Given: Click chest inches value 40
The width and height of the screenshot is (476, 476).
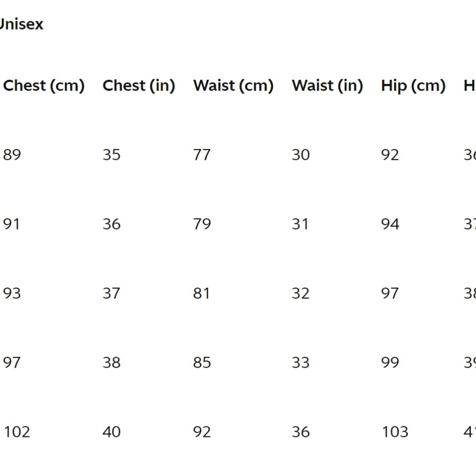Looking at the screenshot, I should [x=112, y=432].
